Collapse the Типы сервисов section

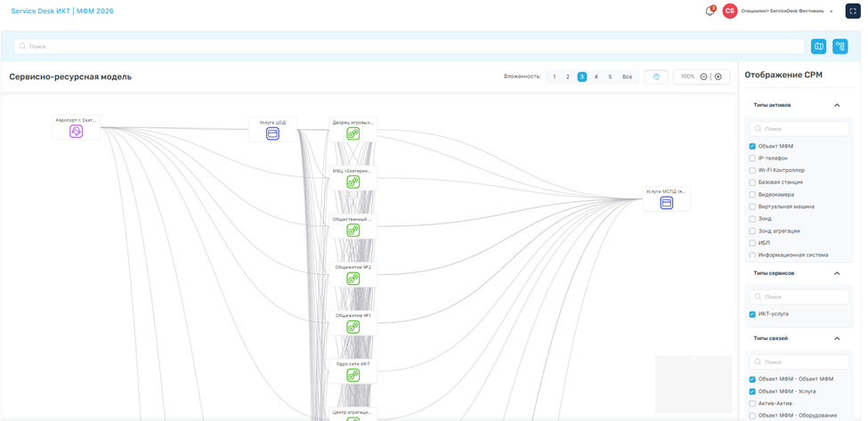(x=837, y=273)
